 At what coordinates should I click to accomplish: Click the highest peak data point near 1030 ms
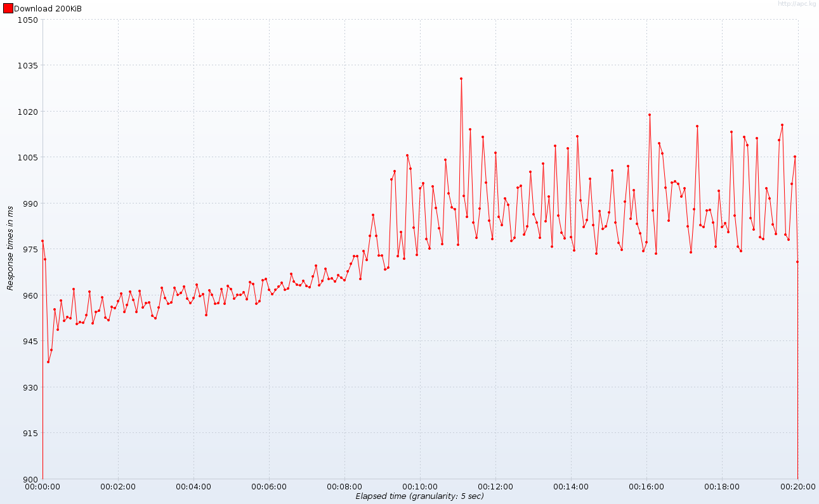click(461, 79)
